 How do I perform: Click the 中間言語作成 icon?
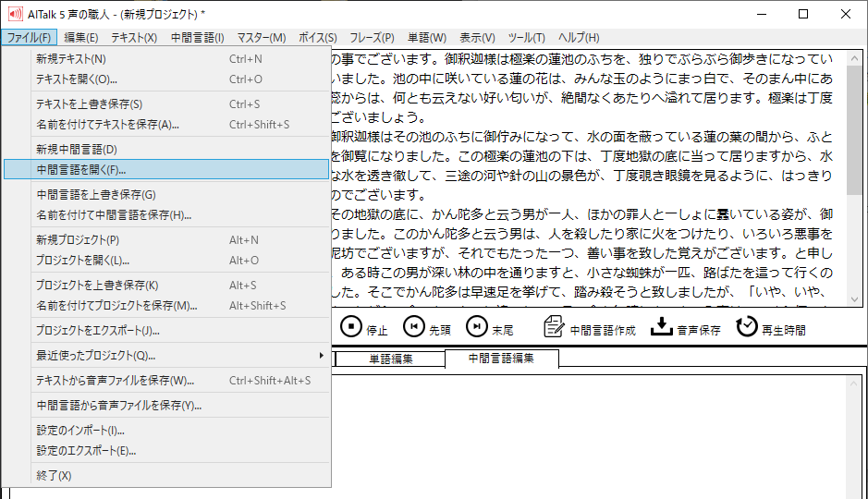point(554,326)
